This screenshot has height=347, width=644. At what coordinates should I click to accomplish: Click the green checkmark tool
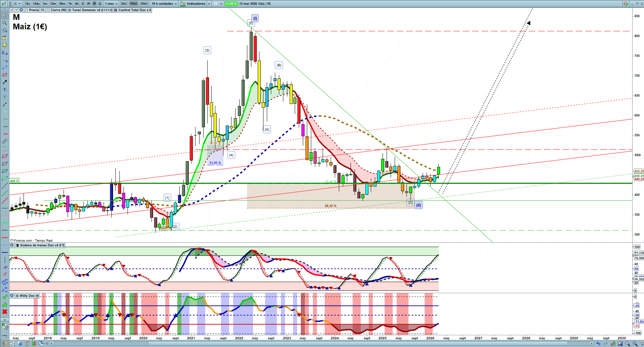tap(5, 297)
